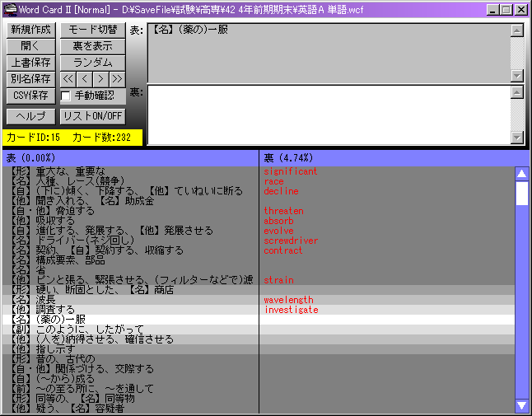The image size is (532, 416).
Task: Jump to first card with << button
Action: pyautogui.click(x=68, y=79)
